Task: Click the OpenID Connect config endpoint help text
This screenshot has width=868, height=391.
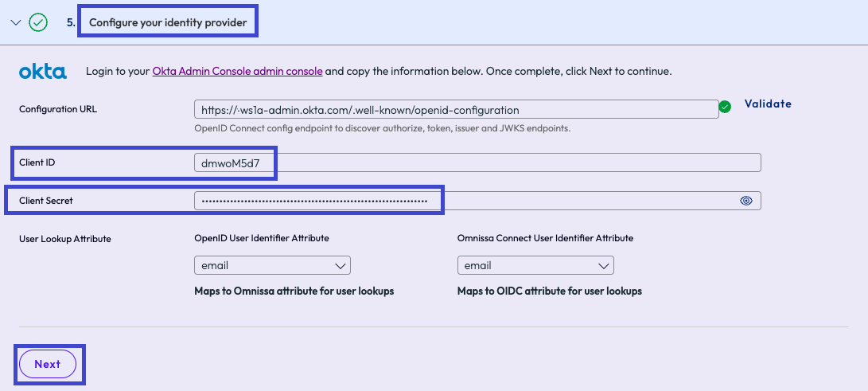Action: [383, 128]
